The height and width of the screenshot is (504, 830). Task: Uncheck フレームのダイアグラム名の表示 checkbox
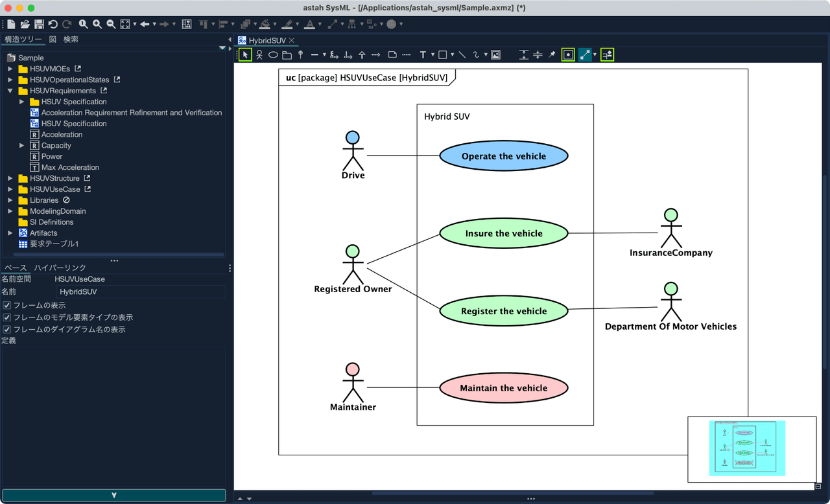[x=7, y=329]
